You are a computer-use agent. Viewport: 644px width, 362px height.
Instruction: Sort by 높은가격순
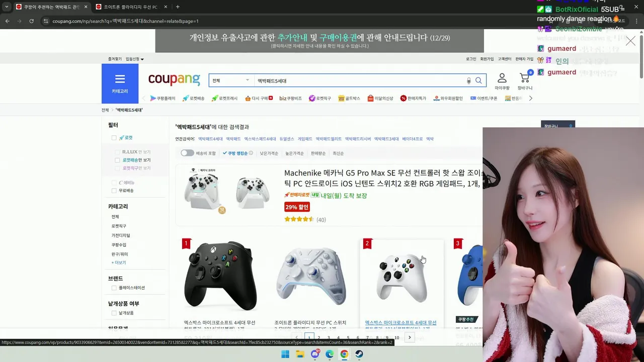(x=294, y=153)
